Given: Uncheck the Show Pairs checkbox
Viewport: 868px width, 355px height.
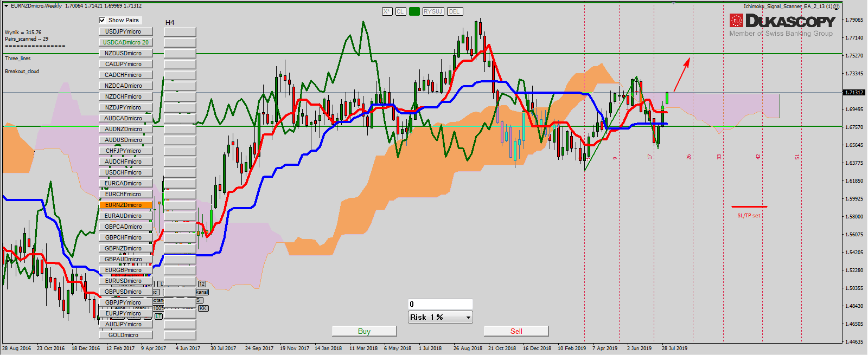Looking at the screenshot, I should [x=102, y=20].
